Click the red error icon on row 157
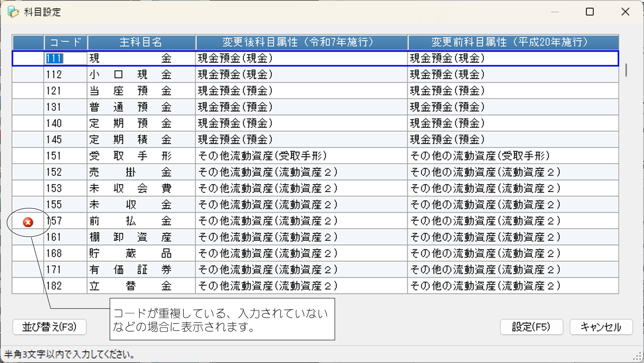 (28, 222)
